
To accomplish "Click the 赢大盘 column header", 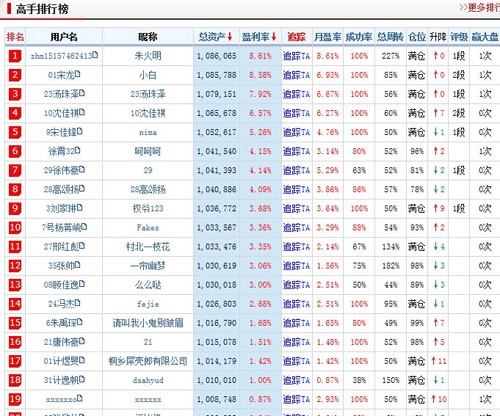I will 485,37.
